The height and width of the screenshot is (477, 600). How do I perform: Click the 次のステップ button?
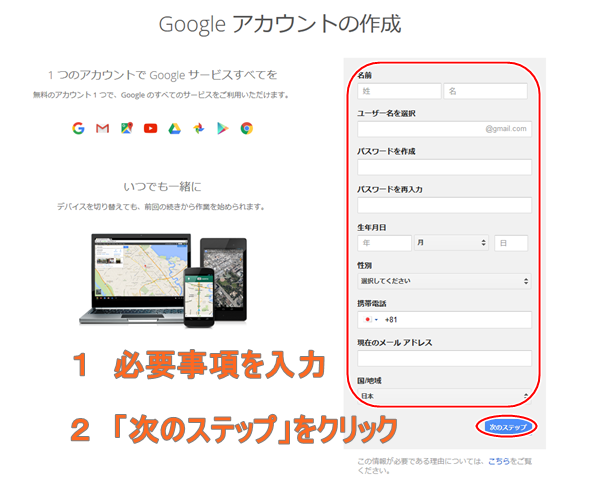click(507, 427)
